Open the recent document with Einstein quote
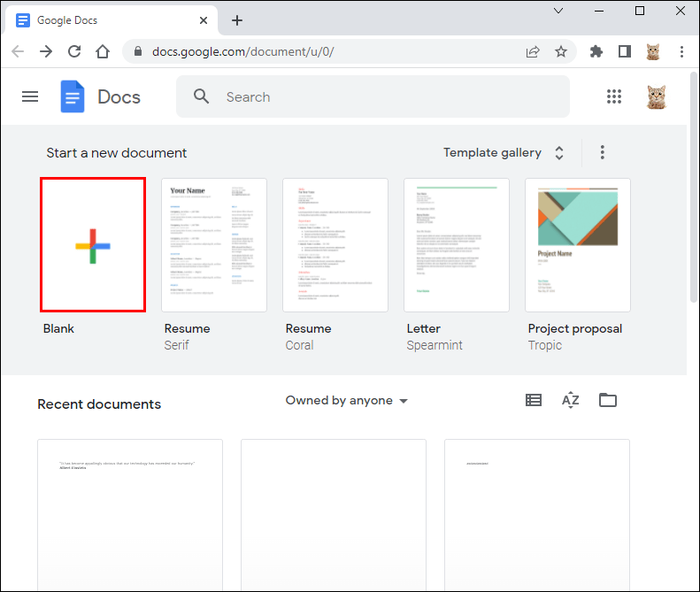 [130, 515]
